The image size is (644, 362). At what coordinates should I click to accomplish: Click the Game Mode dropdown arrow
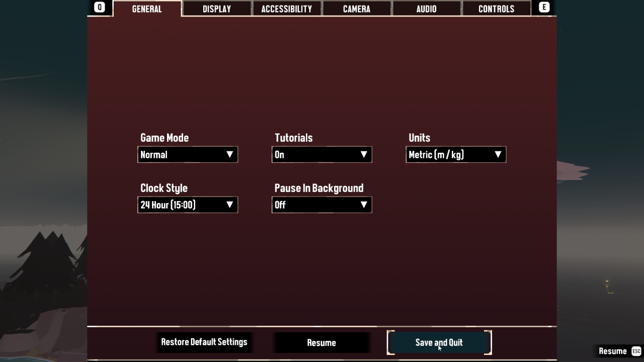[x=229, y=154]
